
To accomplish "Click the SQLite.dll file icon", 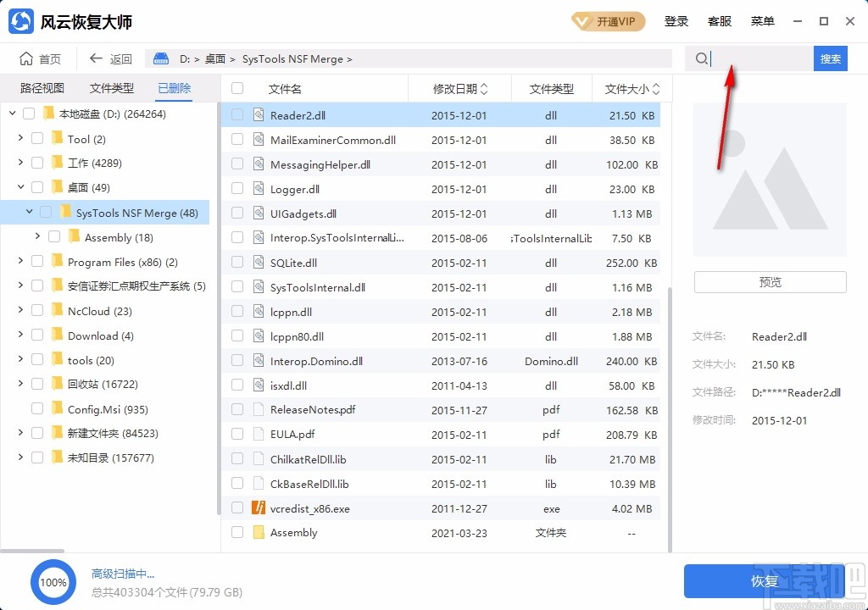I will click(x=259, y=263).
